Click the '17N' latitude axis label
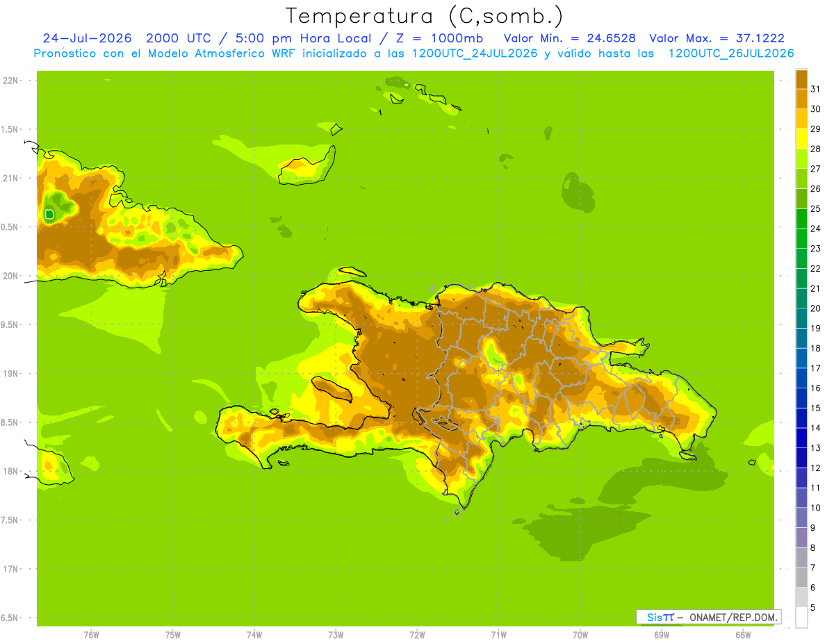 click(10, 569)
